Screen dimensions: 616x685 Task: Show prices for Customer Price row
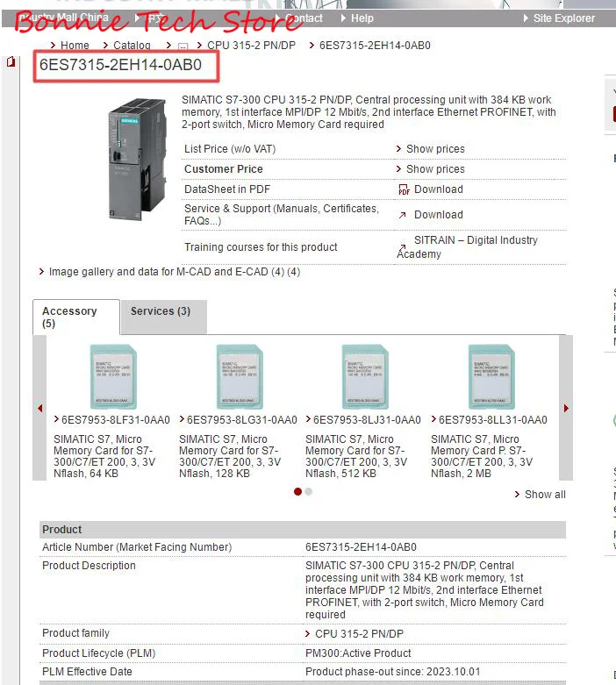coord(435,169)
